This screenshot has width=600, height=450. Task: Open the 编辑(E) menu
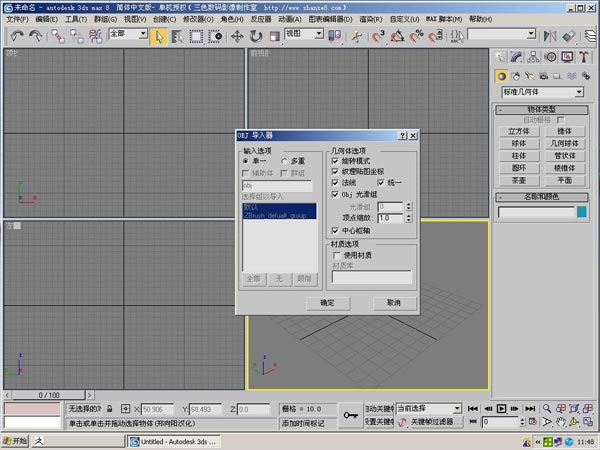click(46, 19)
